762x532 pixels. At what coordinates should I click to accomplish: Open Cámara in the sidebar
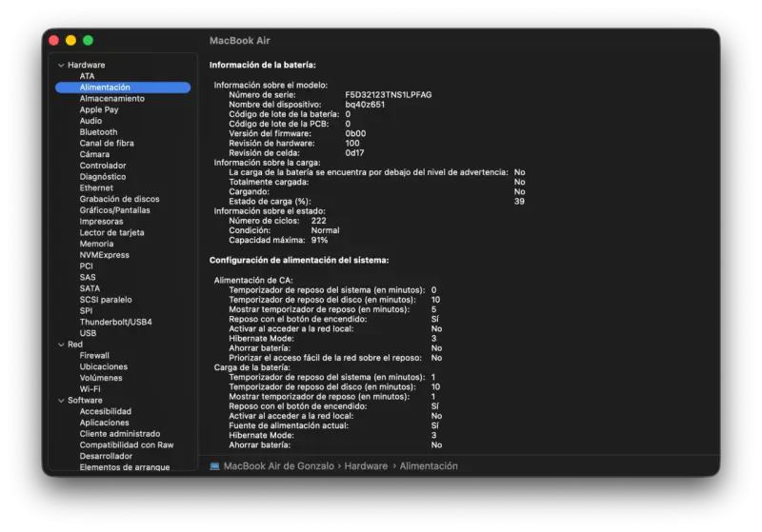94,154
